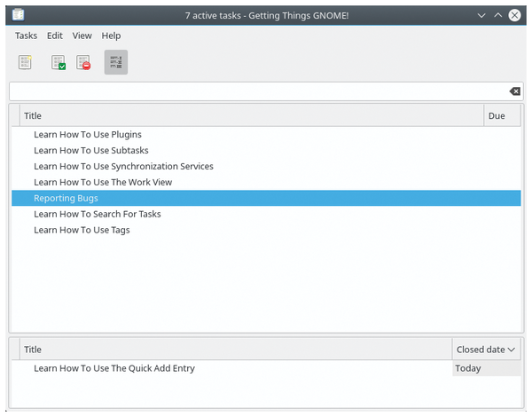The height and width of the screenshot is (417, 532).
Task: Open the View menu
Action: (x=82, y=35)
